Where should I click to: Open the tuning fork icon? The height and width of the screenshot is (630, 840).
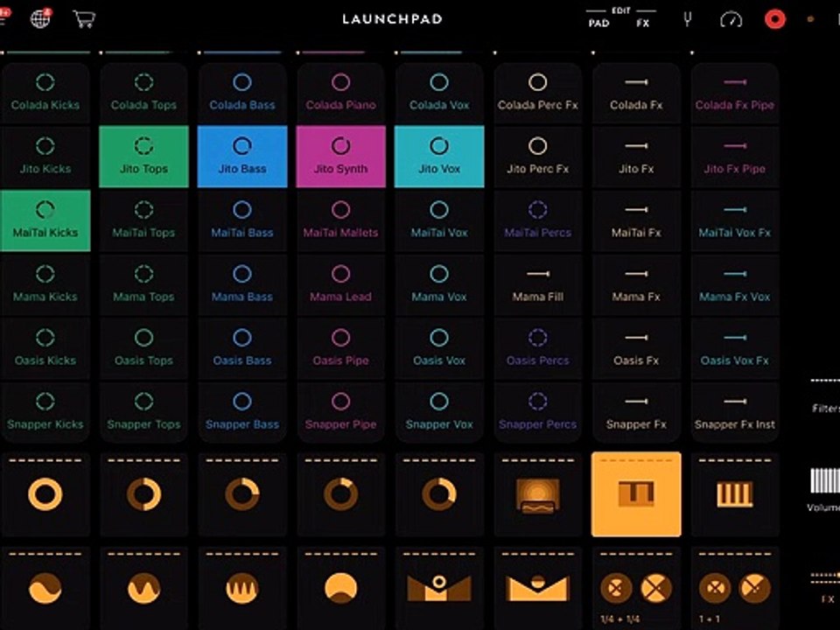pyautogui.click(x=688, y=19)
